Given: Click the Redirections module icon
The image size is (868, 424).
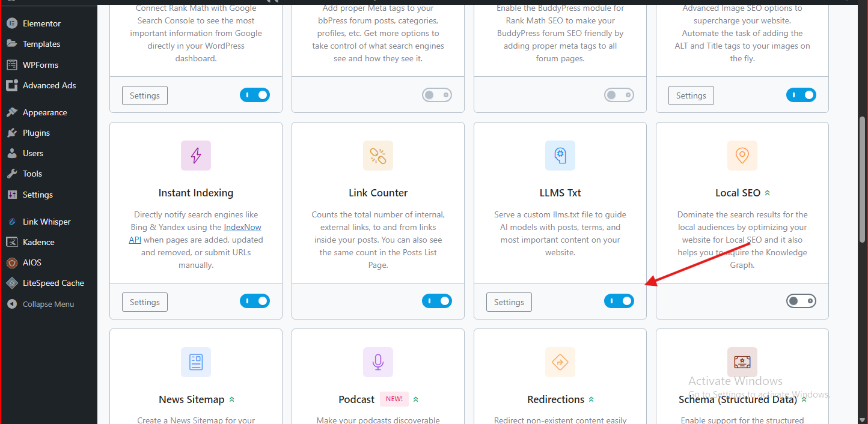Looking at the screenshot, I should point(560,362).
